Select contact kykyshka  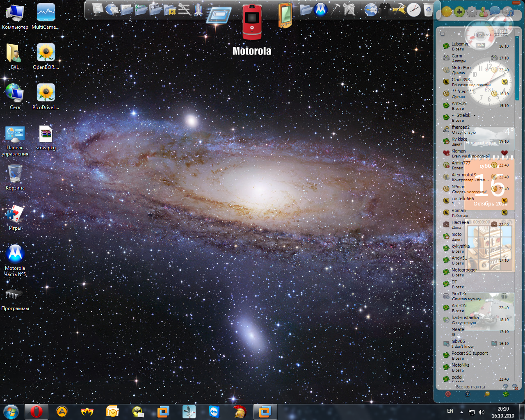click(x=476, y=249)
